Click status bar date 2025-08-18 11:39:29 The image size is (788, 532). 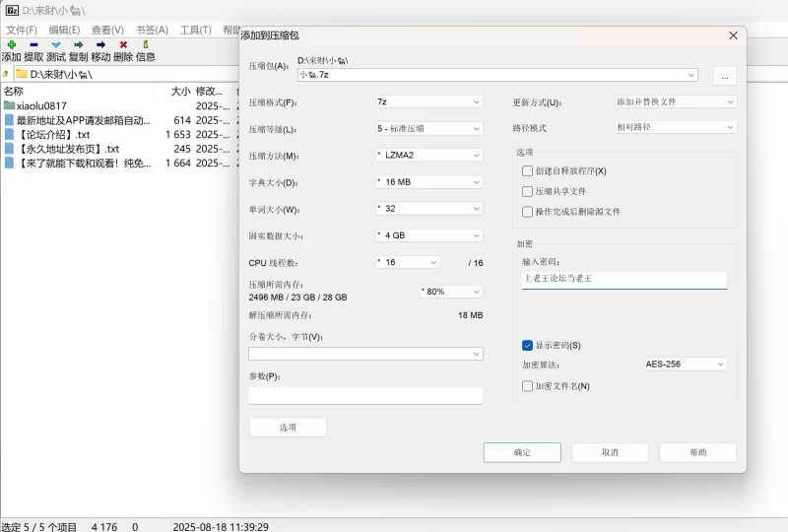tap(221, 526)
